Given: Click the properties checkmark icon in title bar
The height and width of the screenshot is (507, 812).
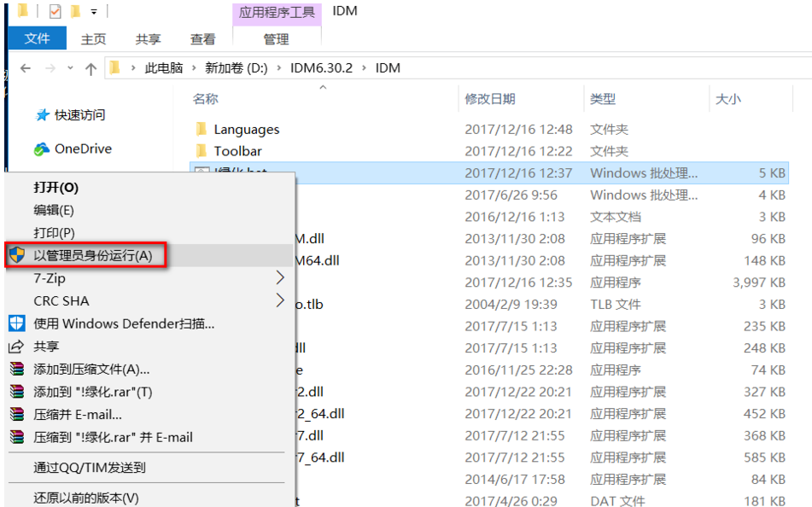Looking at the screenshot, I should pyautogui.click(x=55, y=11).
